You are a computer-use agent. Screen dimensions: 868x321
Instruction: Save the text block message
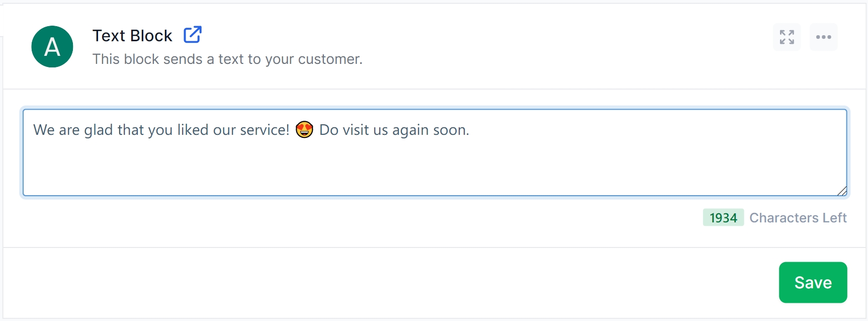click(x=813, y=282)
